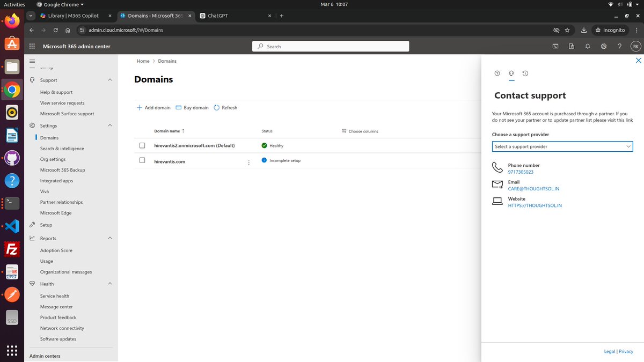
Task: Click the Refresh circular arrow icon
Action: (217, 108)
